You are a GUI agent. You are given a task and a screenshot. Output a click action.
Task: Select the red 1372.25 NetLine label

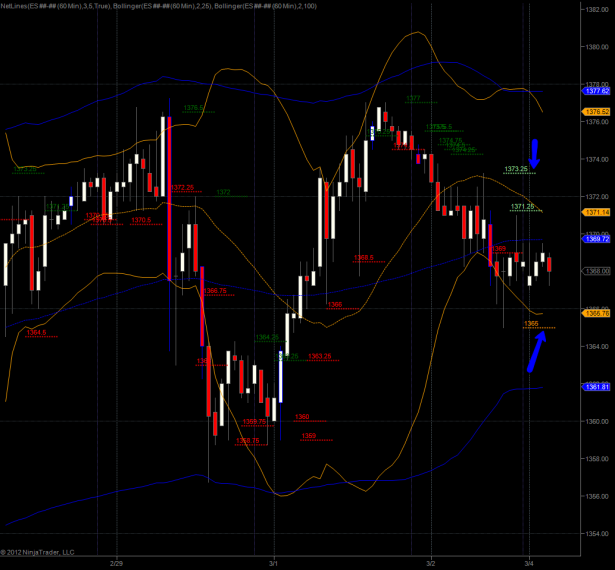click(182, 188)
